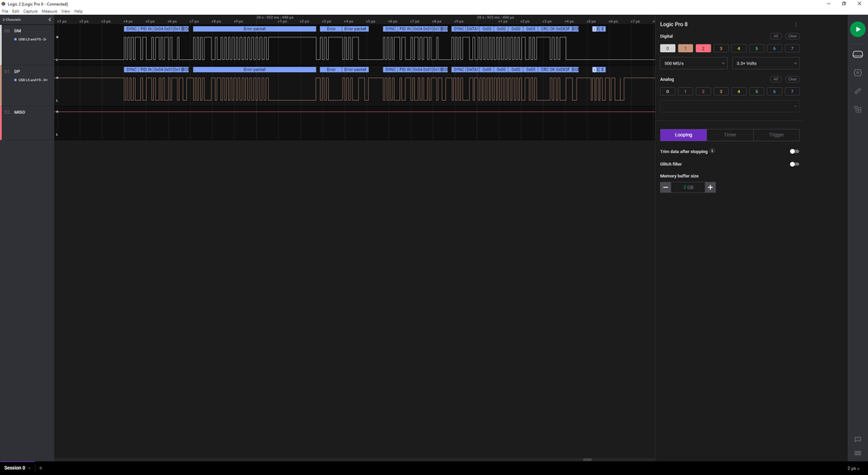The width and height of the screenshot is (868, 475).
Task: Enable Analog channel 2
Action: [x=703, y=91]
